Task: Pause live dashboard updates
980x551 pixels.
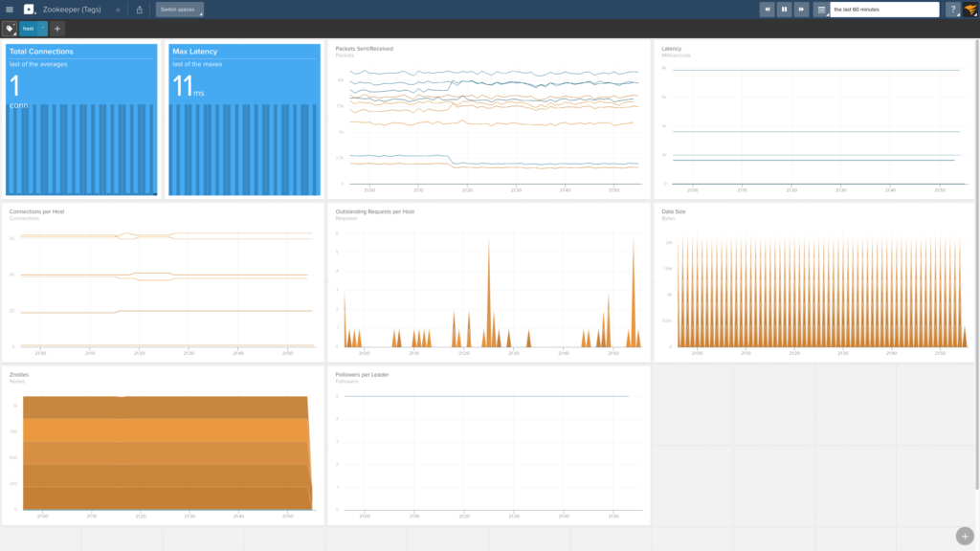Action: point(785,10)
